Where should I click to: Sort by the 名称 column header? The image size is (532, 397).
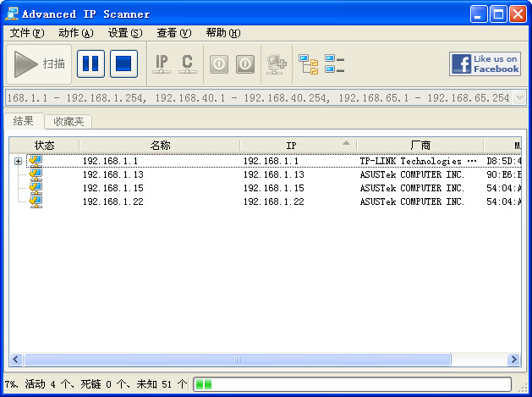click(x=160, y=146)
